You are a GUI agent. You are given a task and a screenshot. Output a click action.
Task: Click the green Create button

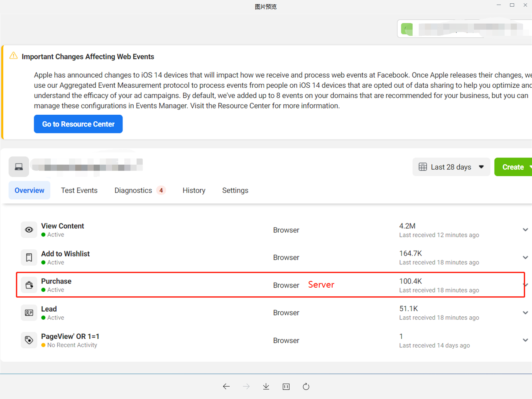[x=513, y=167]
